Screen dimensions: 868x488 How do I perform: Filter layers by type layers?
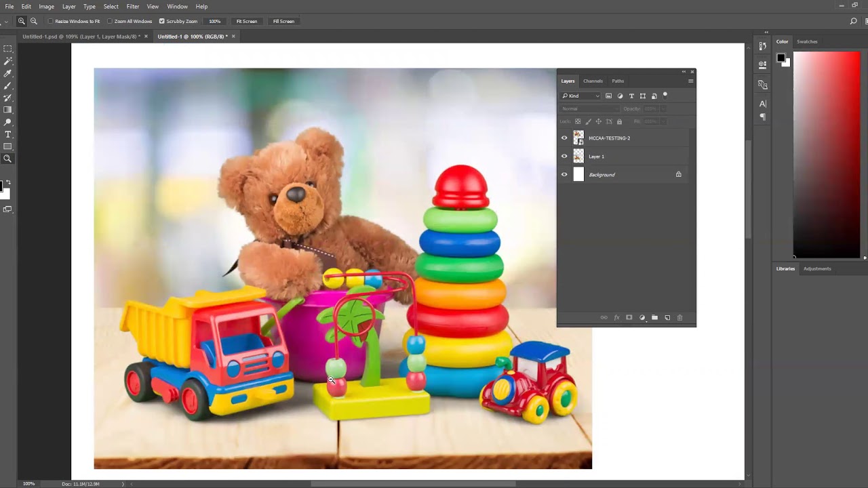click(631, 96)
